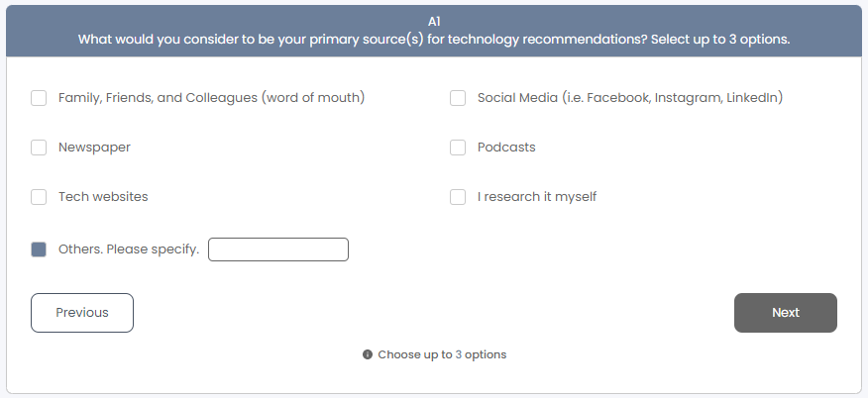
Task: Uncheck the filled 'Others. Please specify.' checkbox
Action: (39, 249)
